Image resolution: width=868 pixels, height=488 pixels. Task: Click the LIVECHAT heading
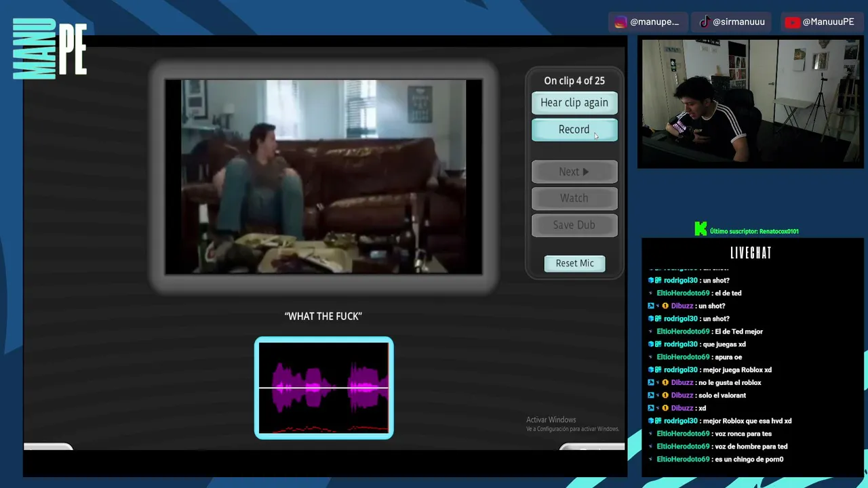coord(751,253)
